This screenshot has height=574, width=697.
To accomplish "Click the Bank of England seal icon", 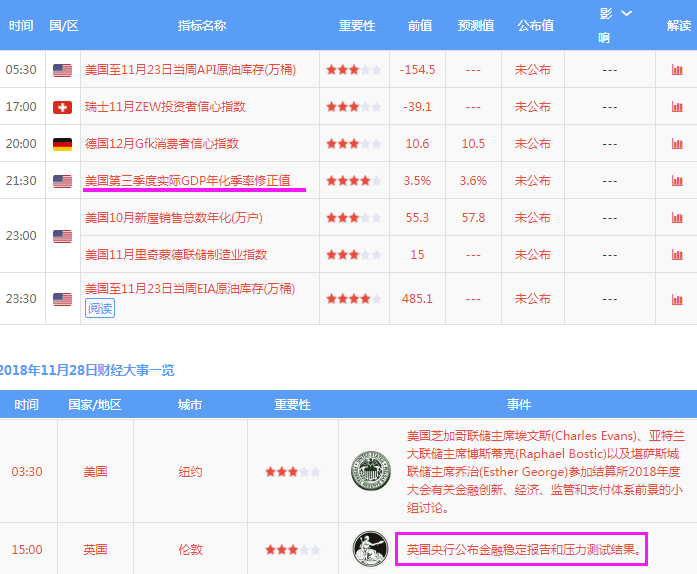I will point(364,549).
